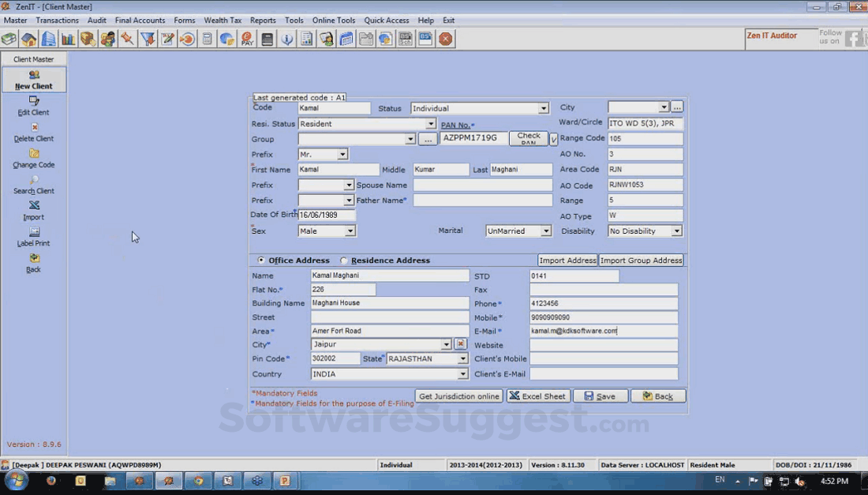Click the Check PAN button
Image resolution: width=868 pixels, height=495 pixels.
[529, 139]
